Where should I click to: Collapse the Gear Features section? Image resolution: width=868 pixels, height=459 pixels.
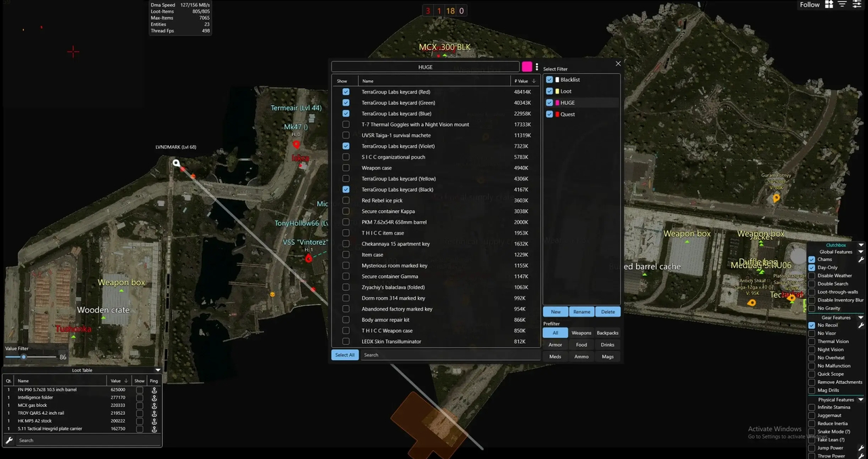pos(861,317)
